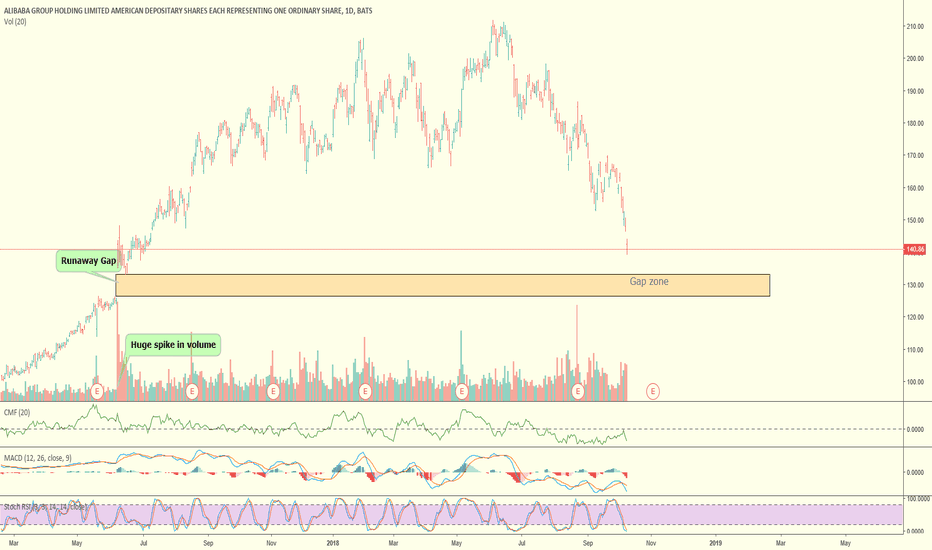
Task: Click the 'Stoch RSI' indicator label
Action: (x=45, y=507)
